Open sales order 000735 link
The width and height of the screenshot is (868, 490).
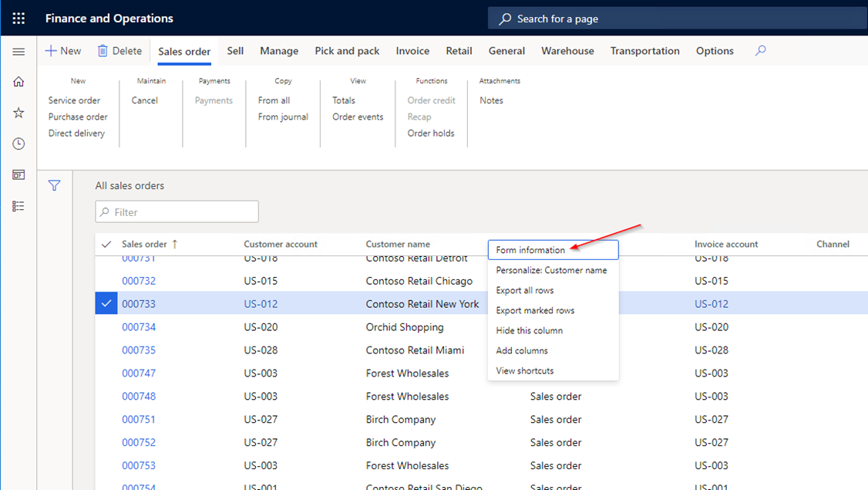click(139, 350)
